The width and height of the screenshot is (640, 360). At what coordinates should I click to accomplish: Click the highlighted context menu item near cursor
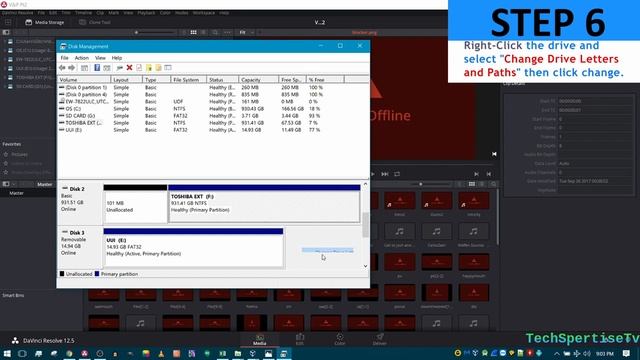tap(328, 251)
